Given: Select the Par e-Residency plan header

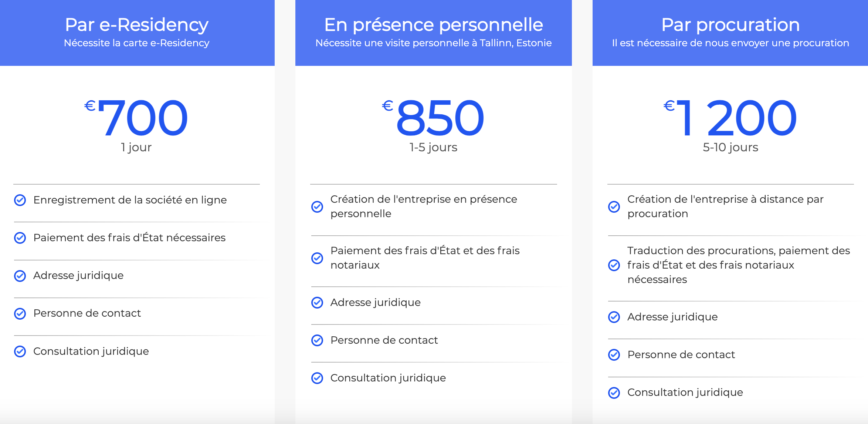Looking at the screenshot, I should (137, 25).
